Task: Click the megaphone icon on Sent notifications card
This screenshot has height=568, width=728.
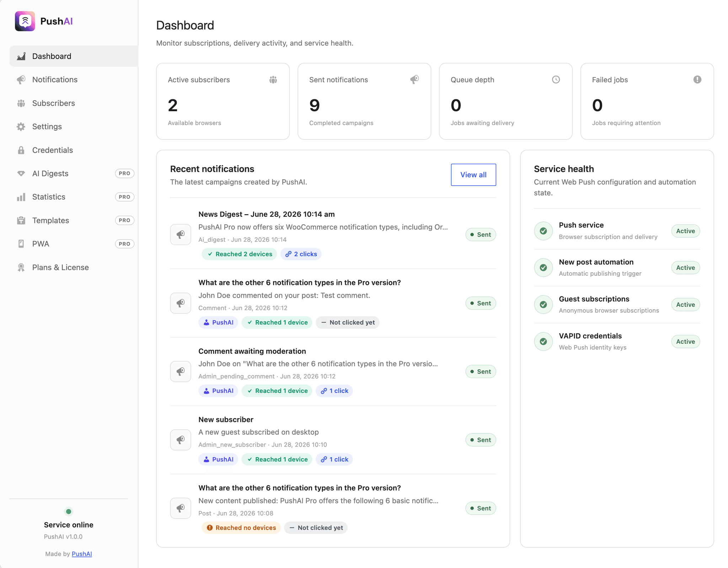Action: (x=414, y=80)
